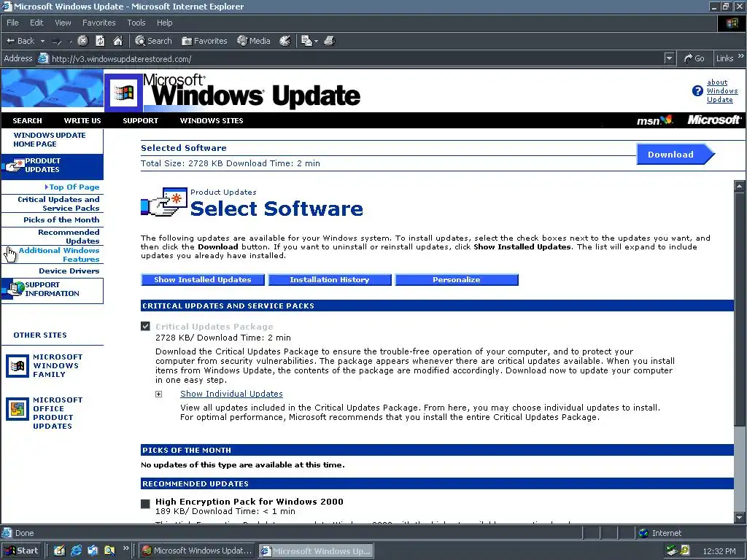Click the Microsoft Office Product Updates icon
Viewport: 747px width, 560px height.
18,409
